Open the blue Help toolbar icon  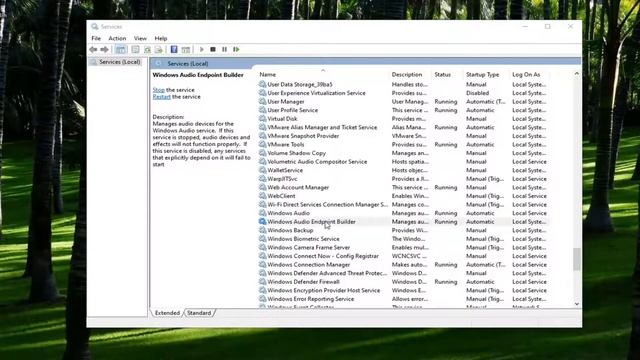tap(174, 49)
